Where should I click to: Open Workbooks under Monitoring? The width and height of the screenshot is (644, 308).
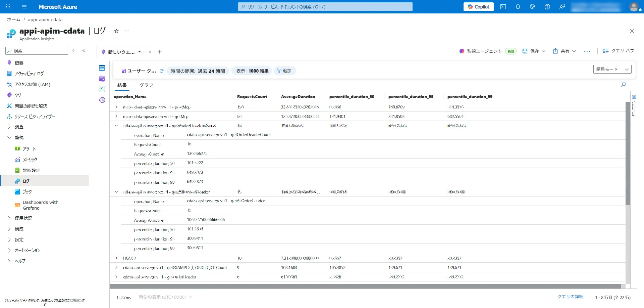click(27, 192)
